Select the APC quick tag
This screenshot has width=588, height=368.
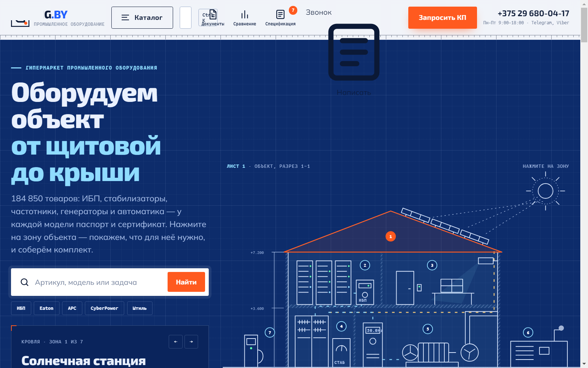pyautogui.click(x=72, y=308)
